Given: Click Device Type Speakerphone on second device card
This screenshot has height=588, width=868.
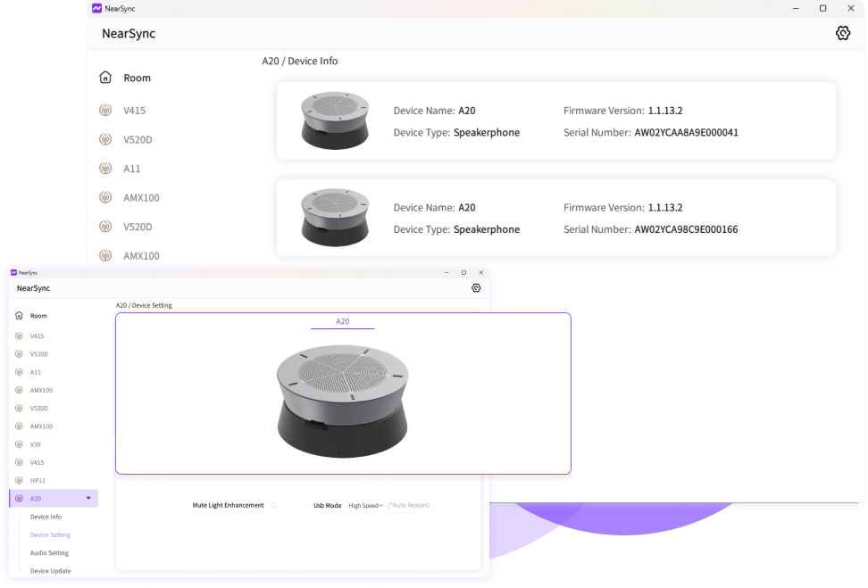Looking at the screenshot, I should (456, 229).
